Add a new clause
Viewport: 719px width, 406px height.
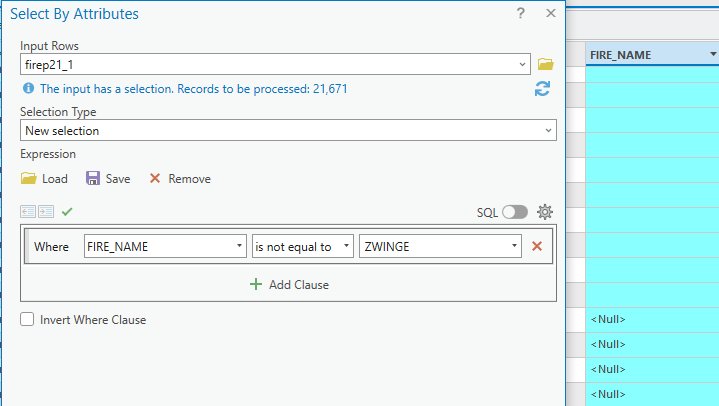pos(289,284)
